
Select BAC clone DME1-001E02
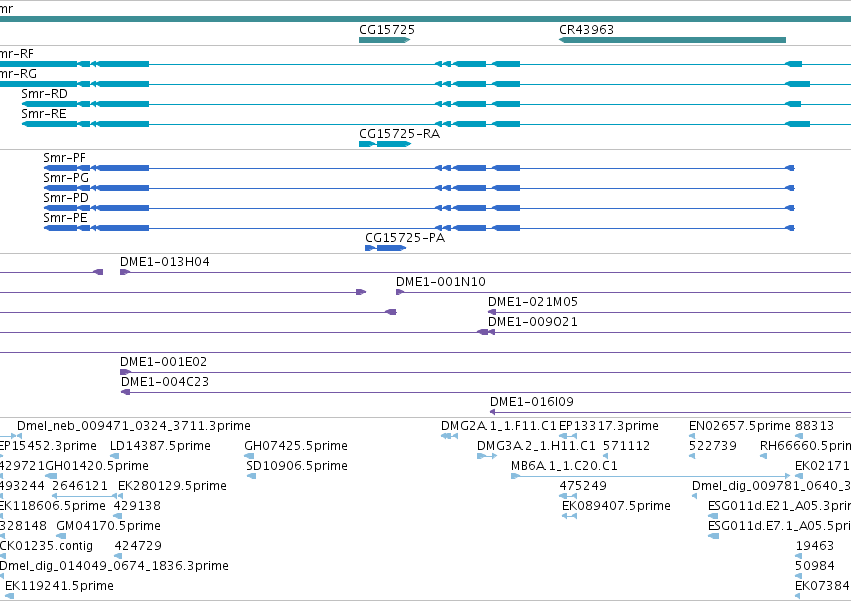point(163,362)
